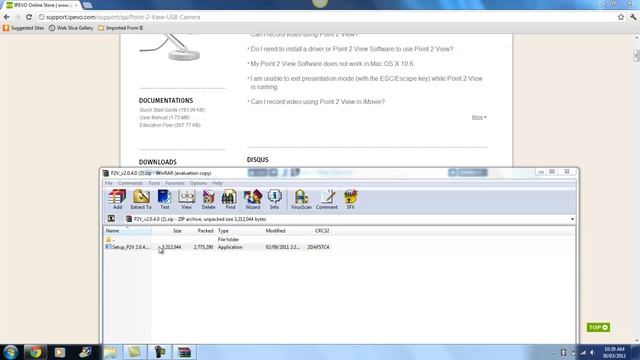Image resolution: width=640 pixels, height=360 pixels.
Task: Click the Chrome forward arrow
Action: pyautogui.click(x=18, y=17)
